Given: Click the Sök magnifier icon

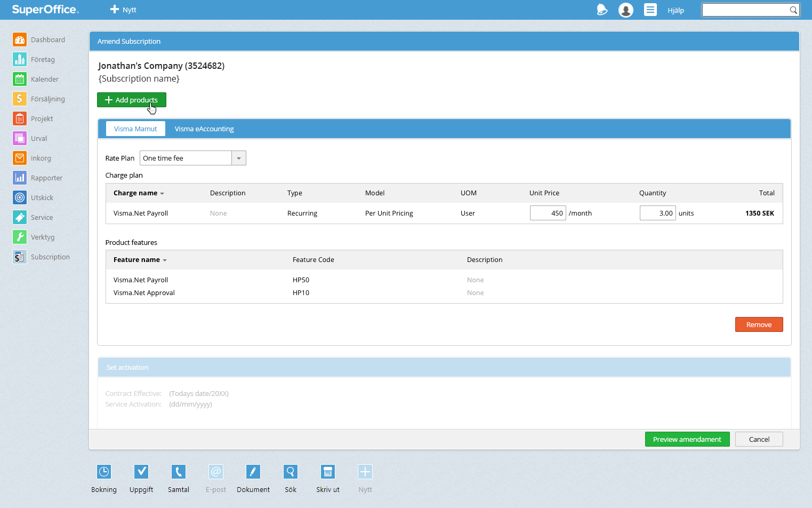Looking at the screenshot, I should (x=291, y=472).
